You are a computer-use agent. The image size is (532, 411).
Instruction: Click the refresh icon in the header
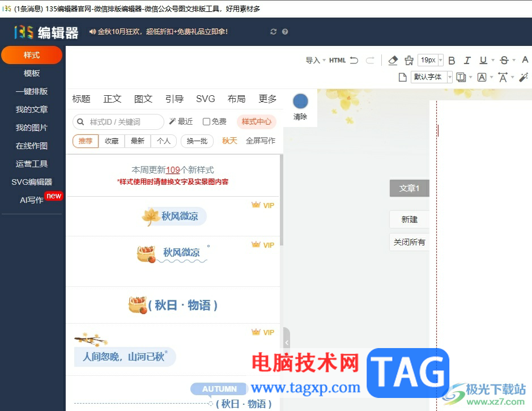click(x=274, y=32)
